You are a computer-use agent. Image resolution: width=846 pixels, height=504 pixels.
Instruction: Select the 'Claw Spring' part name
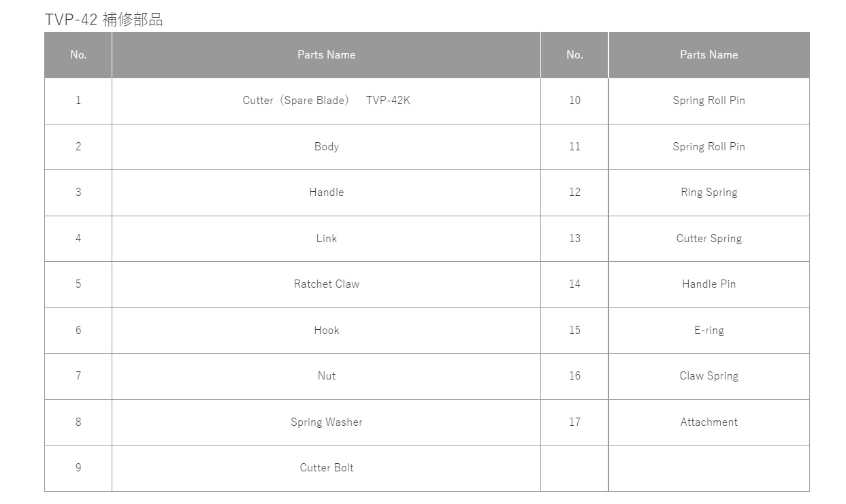[x=709, y=376]
